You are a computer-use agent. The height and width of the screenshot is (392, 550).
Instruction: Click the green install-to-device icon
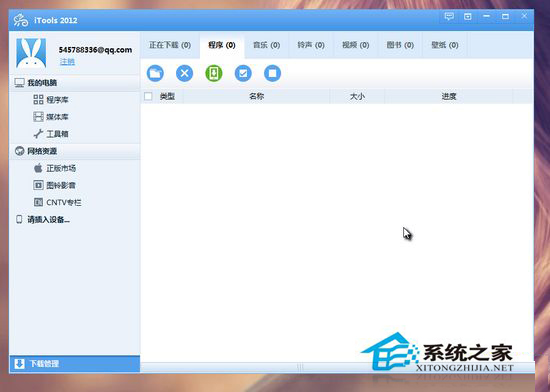coord(214,73)
